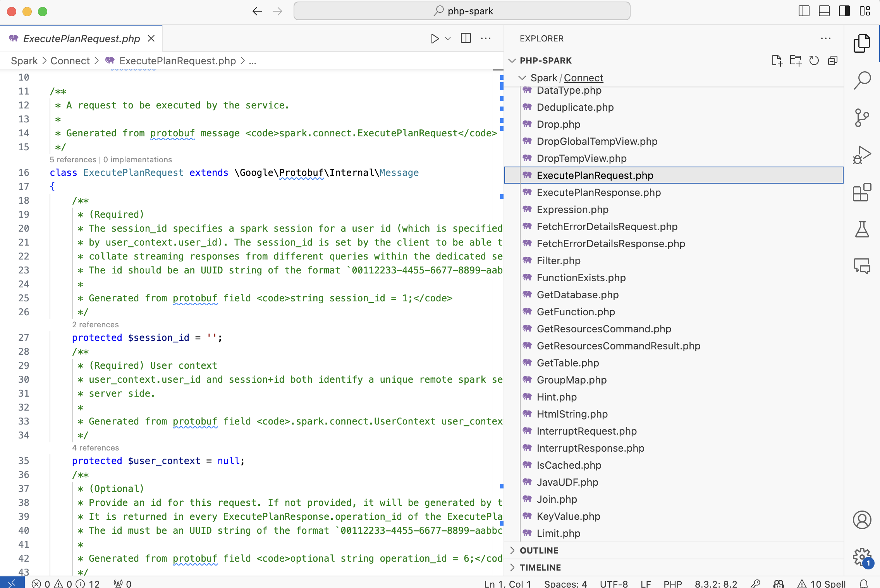
Task: Open the Run and Debug view
Action: [862, 155]
